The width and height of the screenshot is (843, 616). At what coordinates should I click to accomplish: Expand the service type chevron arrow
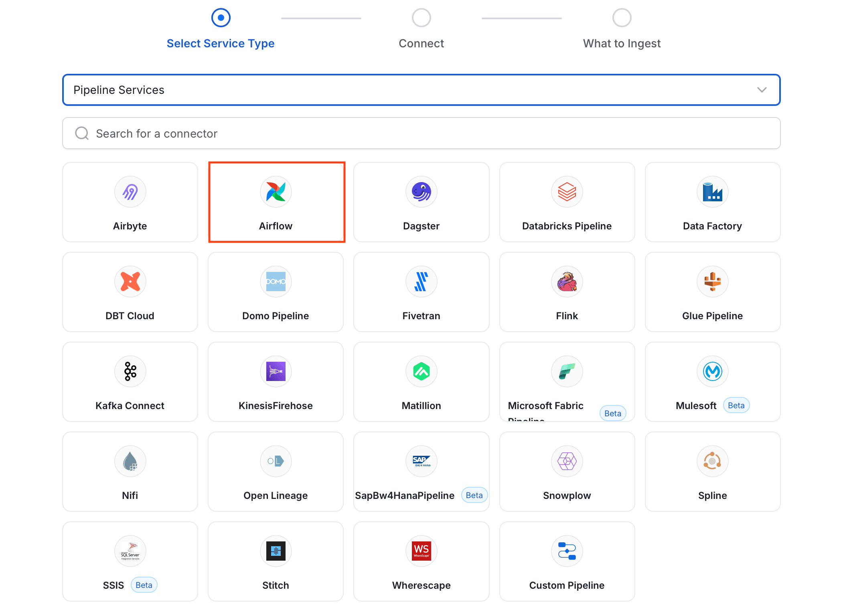762,90
